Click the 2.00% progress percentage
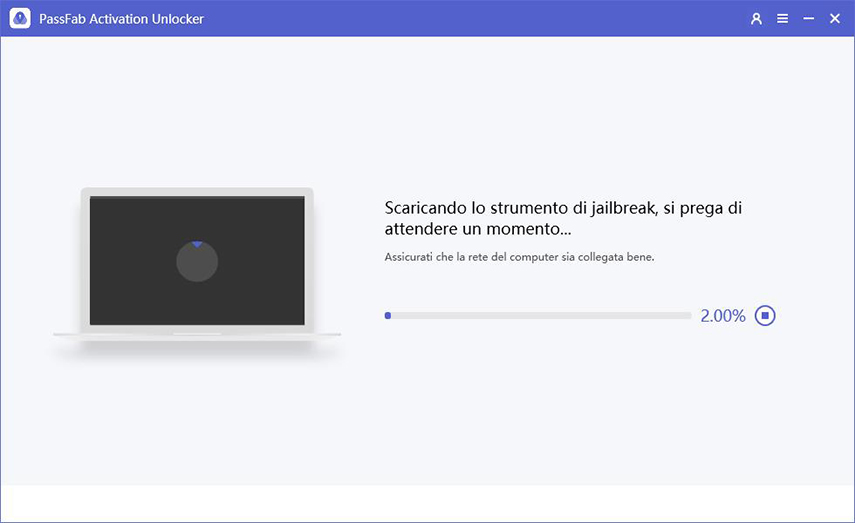Image resolution: width=855 pixels, height=523 pixels. tap(722, 316)
